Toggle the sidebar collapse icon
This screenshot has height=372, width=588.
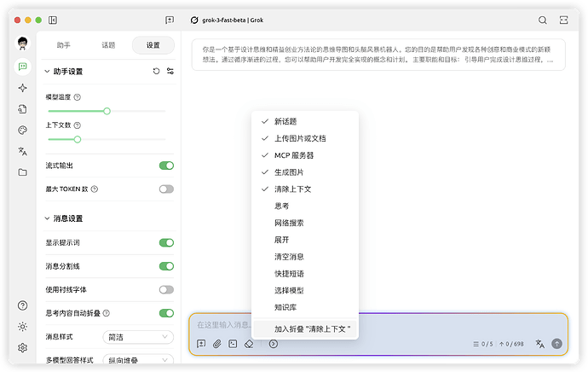[53, 20]
